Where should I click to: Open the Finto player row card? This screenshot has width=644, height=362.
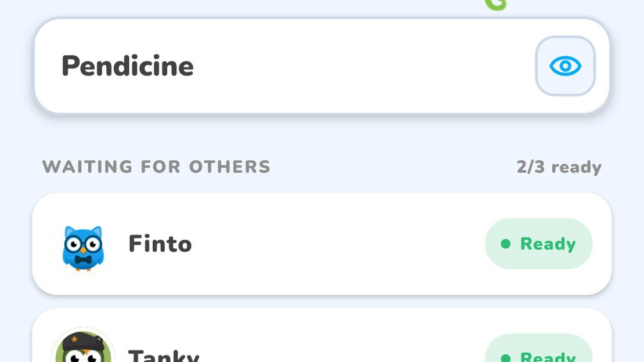[322, 244]
